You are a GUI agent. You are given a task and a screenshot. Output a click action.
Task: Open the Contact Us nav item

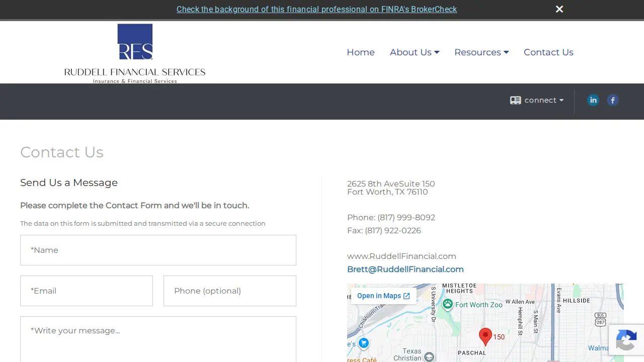pyautogui.click(x=548, y=52)
